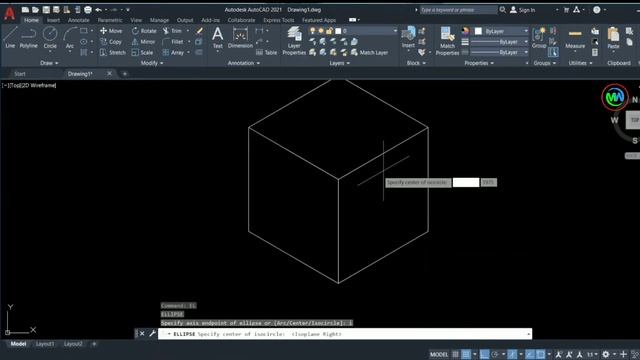The image size is (640, 360).
Task: Open command line customize wrench button
Action: [152, 333]
